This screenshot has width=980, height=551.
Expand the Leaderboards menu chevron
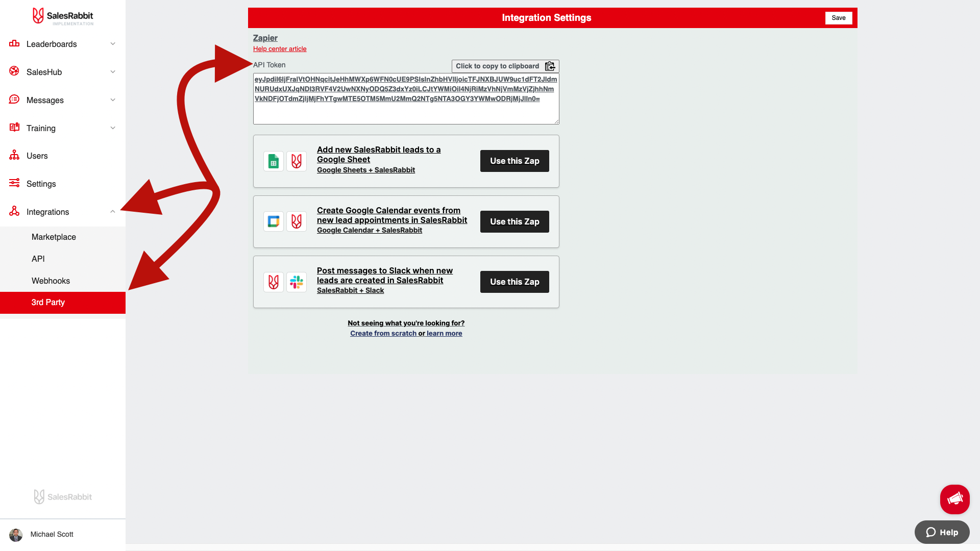(113, 44)
